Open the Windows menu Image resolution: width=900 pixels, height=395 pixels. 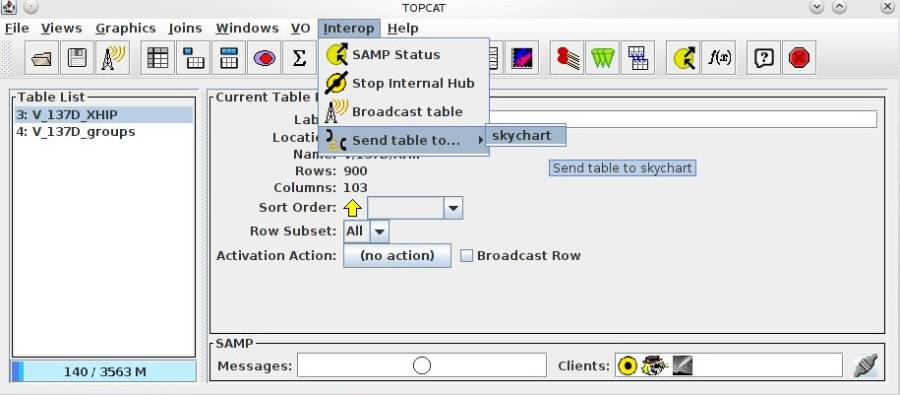click(247, 28)
